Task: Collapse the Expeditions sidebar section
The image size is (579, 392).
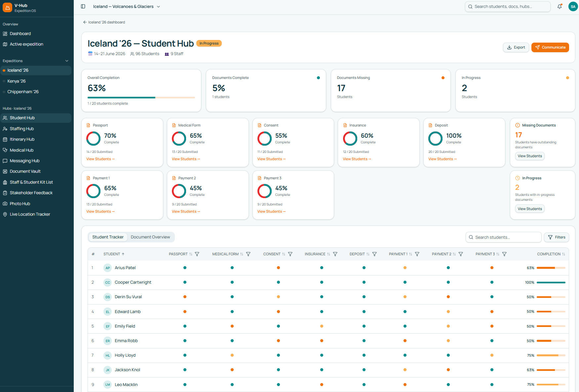Action: click(x=67, y=61)
